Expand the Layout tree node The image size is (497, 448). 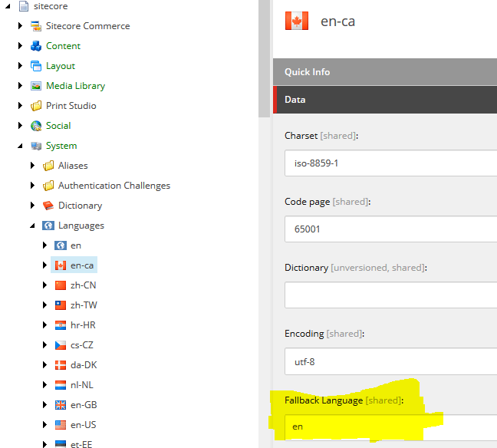20,66
